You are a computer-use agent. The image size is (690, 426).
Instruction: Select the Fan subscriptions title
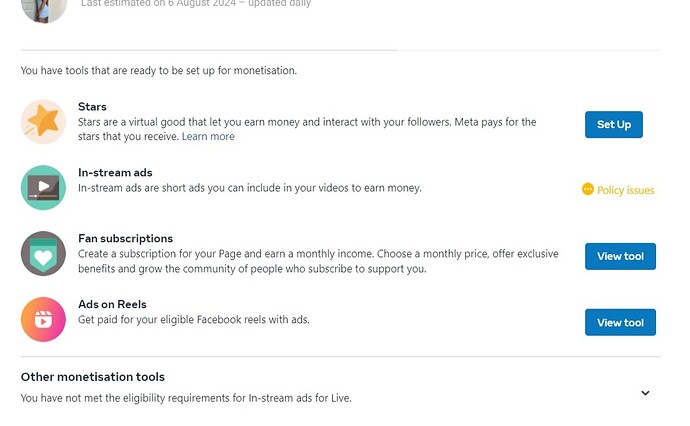[125, 239]
